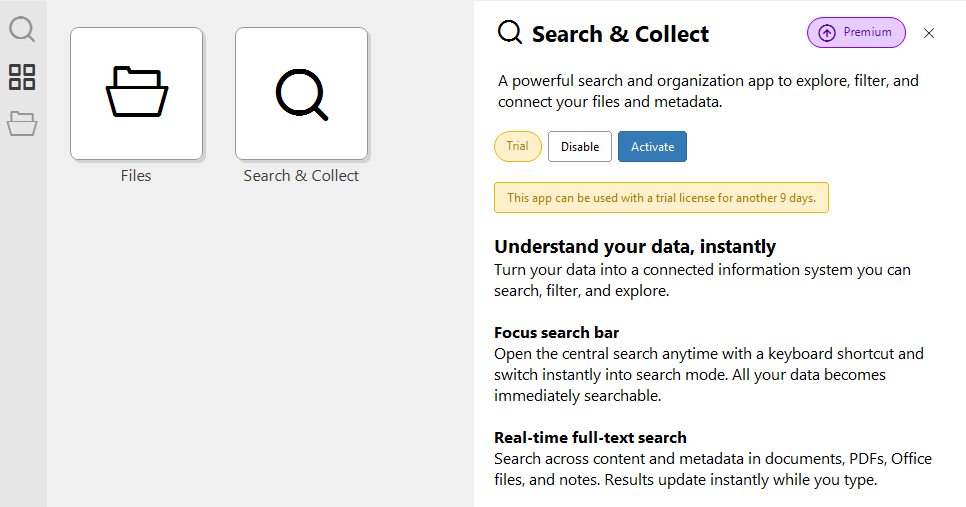This screenshot has height=507, width=966.
Task: Select the Understand your data, instantly heading
Action: tap(635, 246)
